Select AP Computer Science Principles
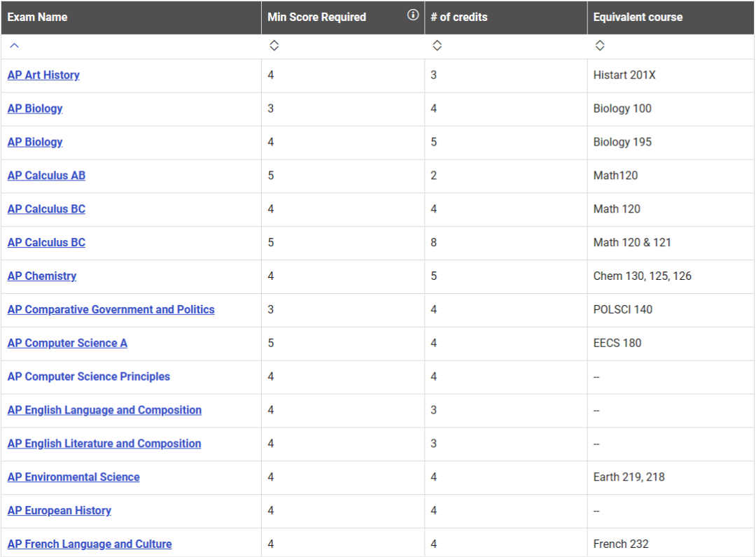 (x=88, y=377)
